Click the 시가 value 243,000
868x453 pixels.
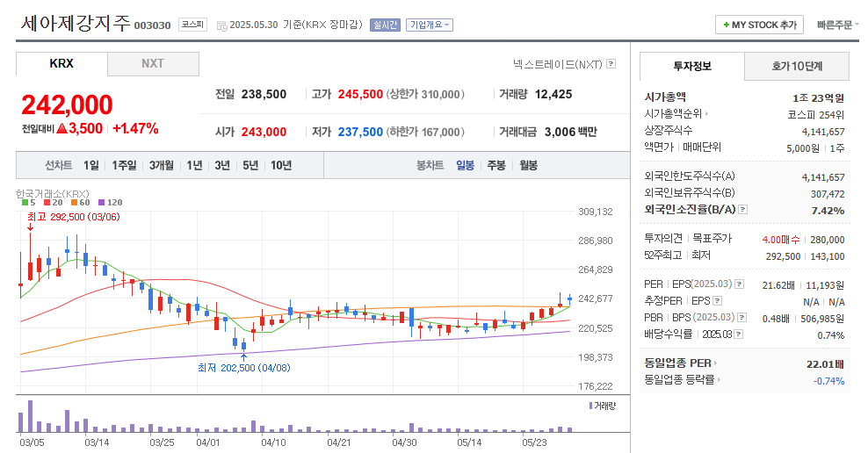click(264, 133)
